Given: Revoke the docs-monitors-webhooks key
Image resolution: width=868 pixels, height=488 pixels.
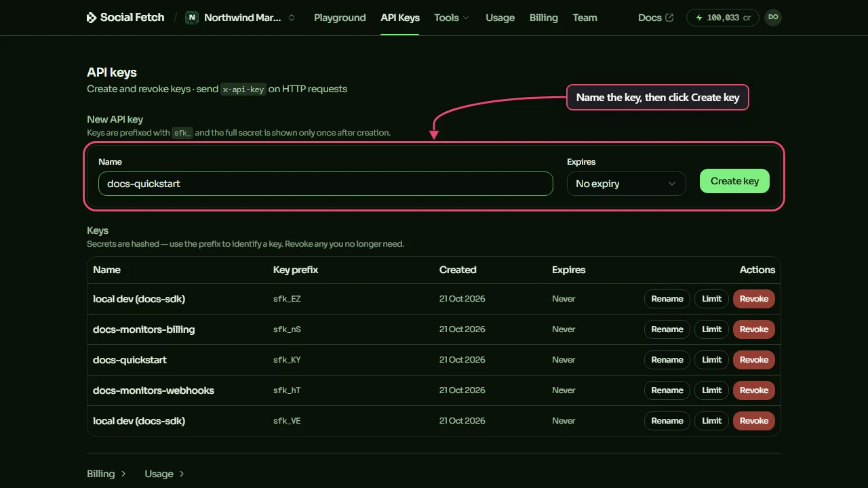Looking at the screenshot, I should (x=754, y=390).
